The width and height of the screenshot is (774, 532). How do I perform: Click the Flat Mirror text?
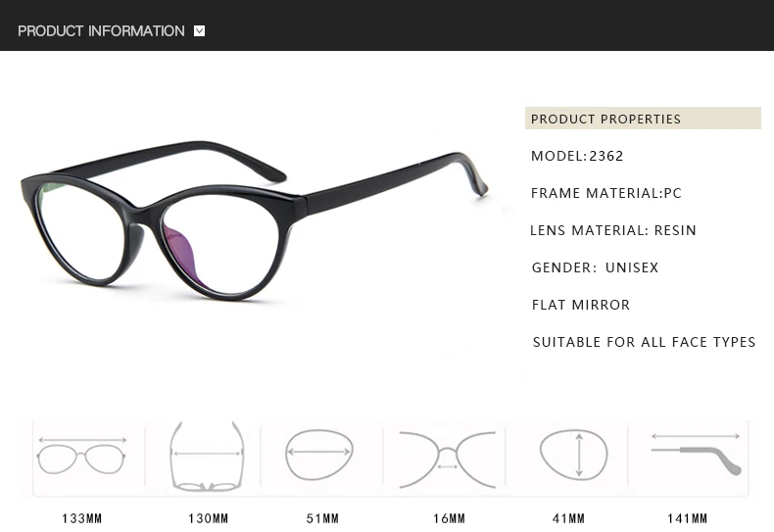[581, 305]
